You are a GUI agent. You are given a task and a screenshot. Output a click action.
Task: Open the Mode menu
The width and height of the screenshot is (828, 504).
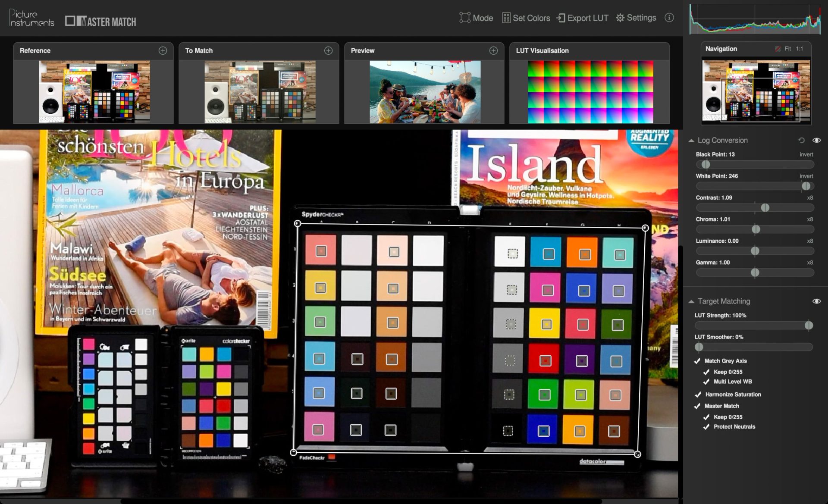click(x=476, y=18)
